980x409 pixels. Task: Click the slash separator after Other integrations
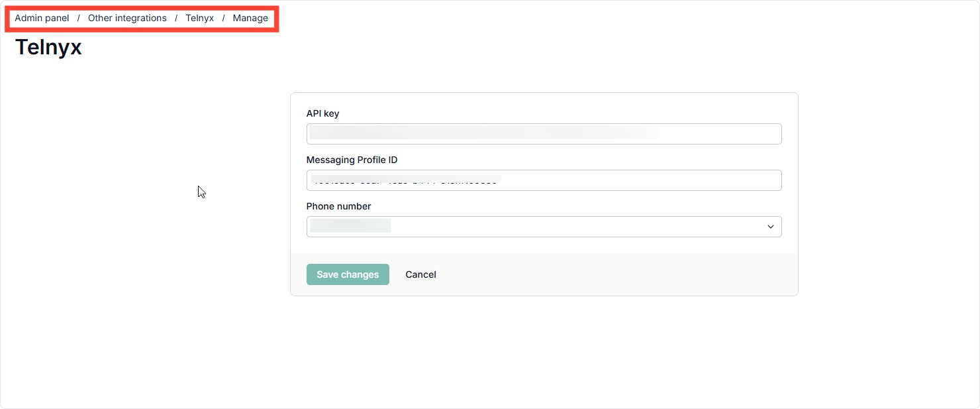coord(176,18)
